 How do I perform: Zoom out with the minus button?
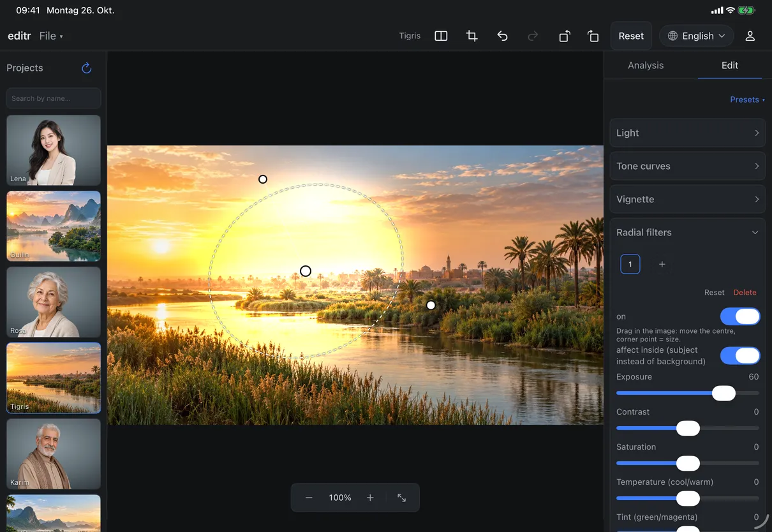click(309, 498)
